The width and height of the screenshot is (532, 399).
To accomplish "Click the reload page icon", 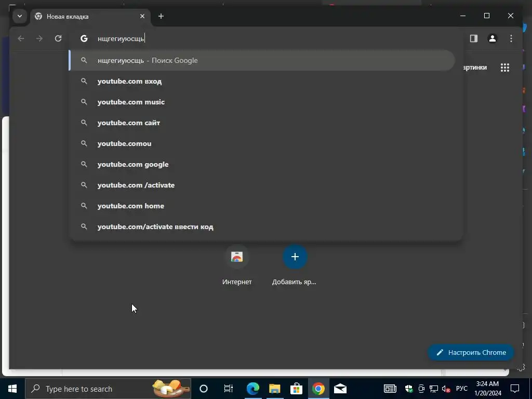I will 58,38.
